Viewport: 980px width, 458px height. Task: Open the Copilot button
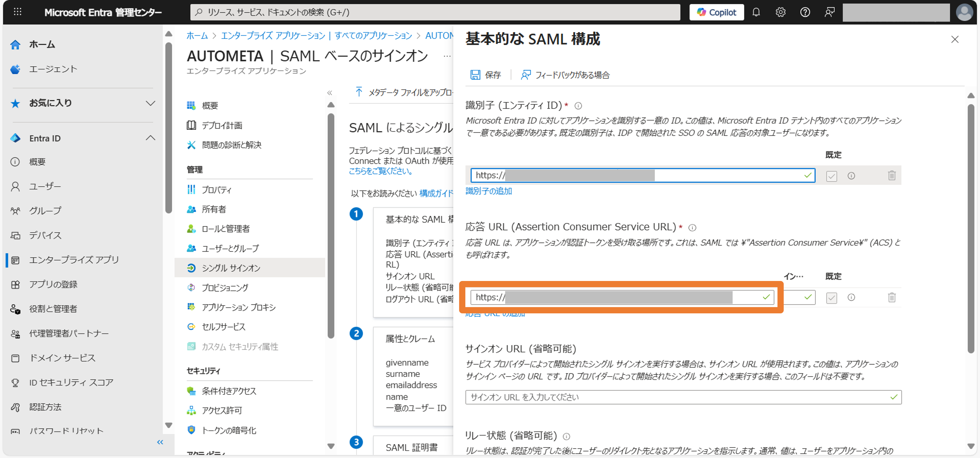pyautogui.click(x=716, y=12)
